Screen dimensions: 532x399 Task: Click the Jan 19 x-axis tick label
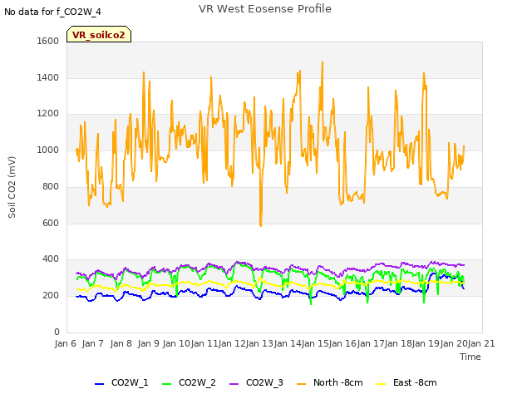(x=426, y=343)
